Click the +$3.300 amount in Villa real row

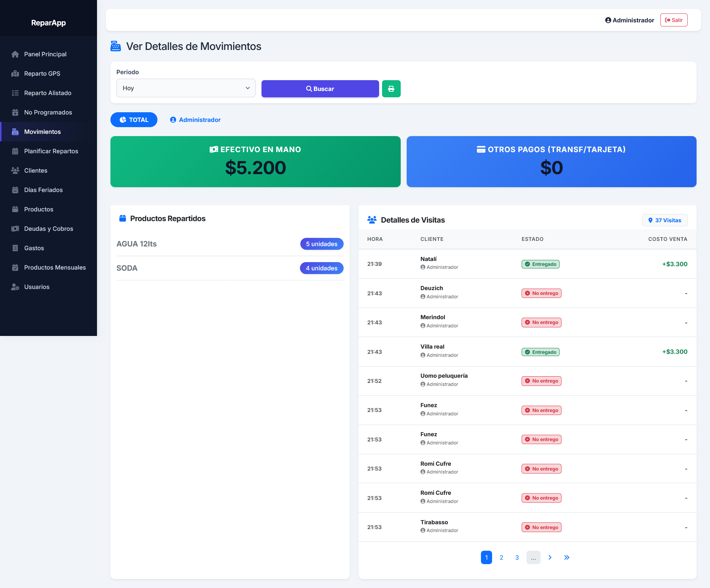click(x=675, y=352)
